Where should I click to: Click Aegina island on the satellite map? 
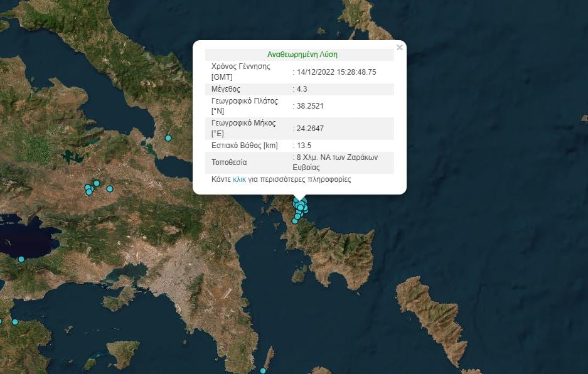[x=123, y=353]
